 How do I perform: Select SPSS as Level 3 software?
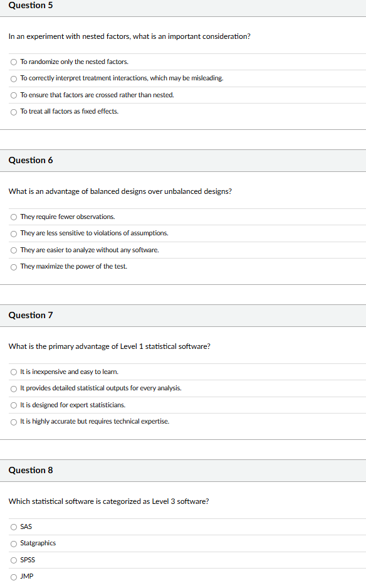pos(13,560)
